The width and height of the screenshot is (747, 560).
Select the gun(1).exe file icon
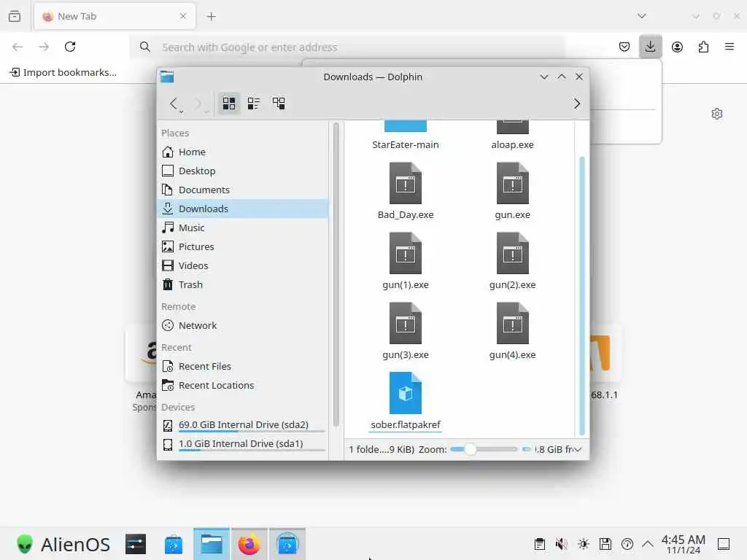coord(406,253)
